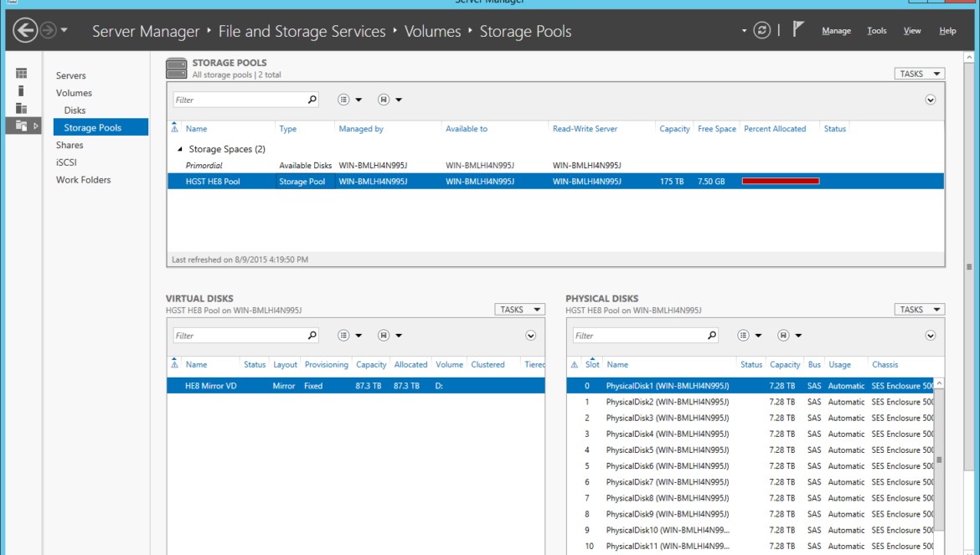Open the Manage menu

[x=836, y=31]
